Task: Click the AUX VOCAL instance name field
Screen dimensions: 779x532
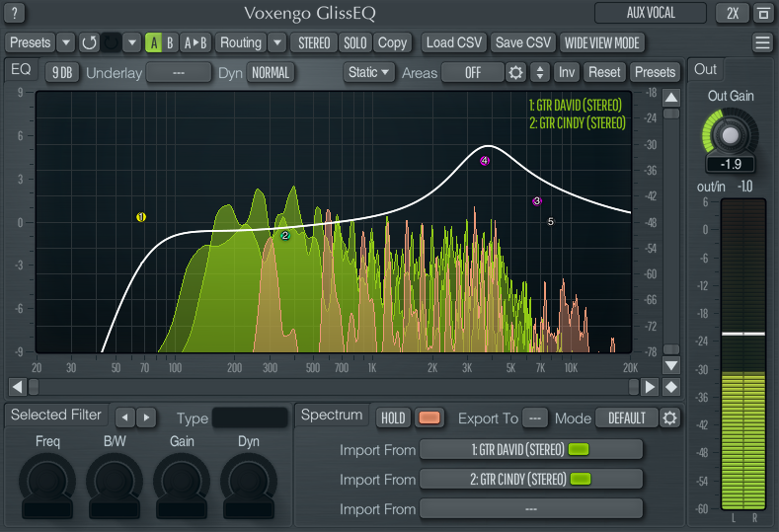Action: 651,13
